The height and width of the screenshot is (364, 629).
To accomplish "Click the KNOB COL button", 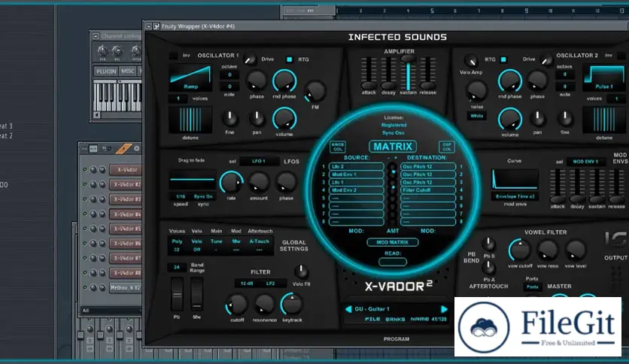I will pos(338,147).
